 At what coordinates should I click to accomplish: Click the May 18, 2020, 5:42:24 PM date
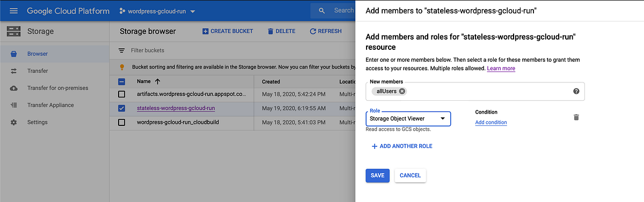(x=294, y=94)
